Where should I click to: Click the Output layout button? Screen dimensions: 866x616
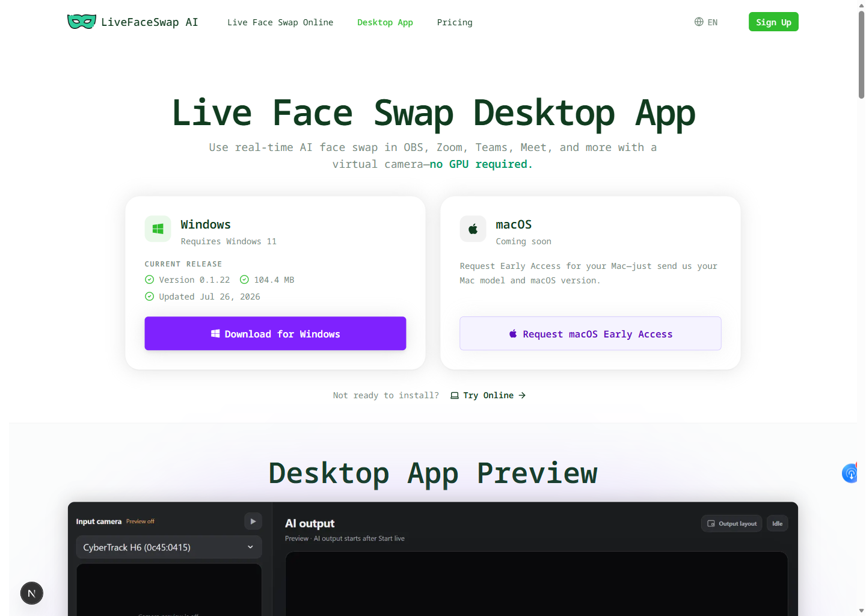732,523
